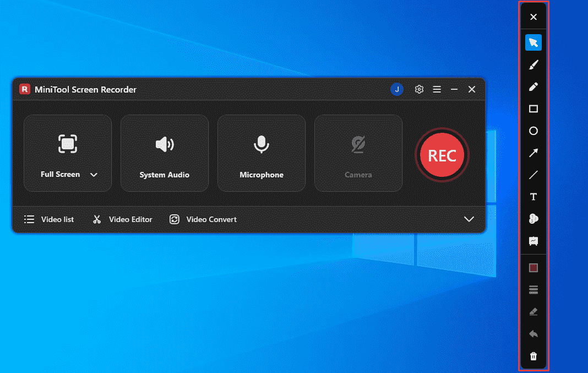The height and width of the screenshot is (373, 588).
Task: Open the eraser tool in the sidebar
Action: point(533,311)
